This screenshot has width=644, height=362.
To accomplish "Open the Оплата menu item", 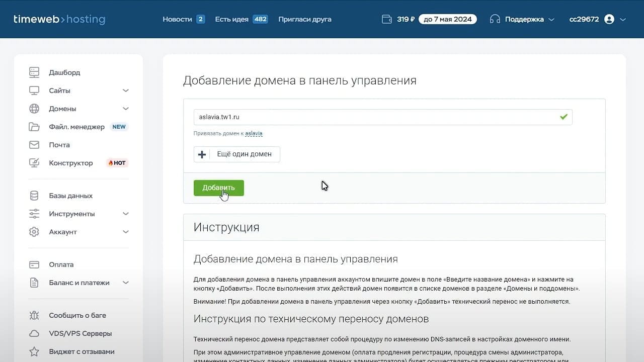I will coord(61,264).
